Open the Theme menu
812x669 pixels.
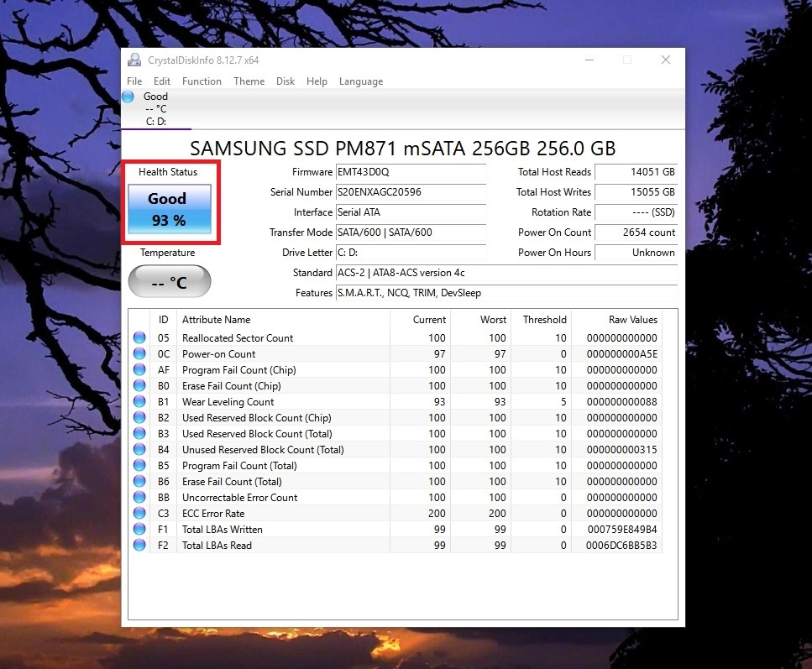[249, 81]
